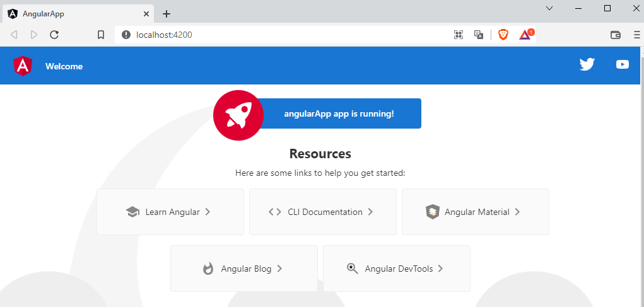Screen dimensions: 644x307
Task: Open the QR code icon in address bar
Action: pos(459,35)
